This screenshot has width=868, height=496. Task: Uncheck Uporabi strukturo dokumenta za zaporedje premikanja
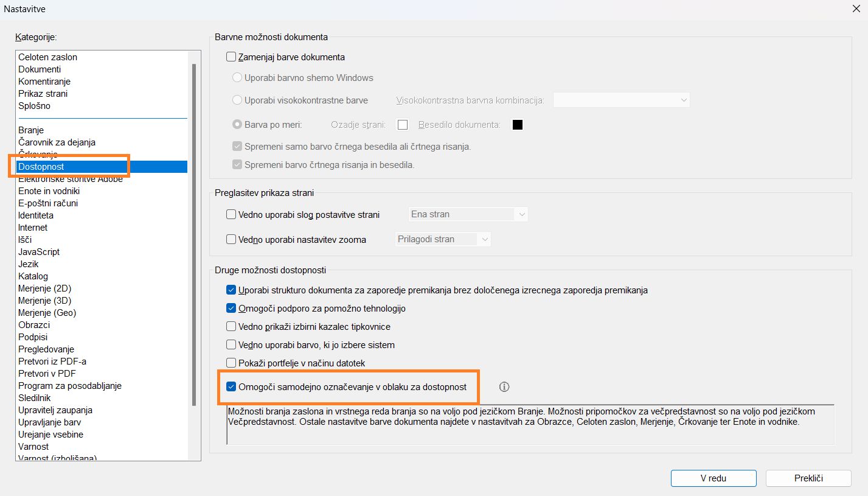pyautogui.click(x=231, y=290)
